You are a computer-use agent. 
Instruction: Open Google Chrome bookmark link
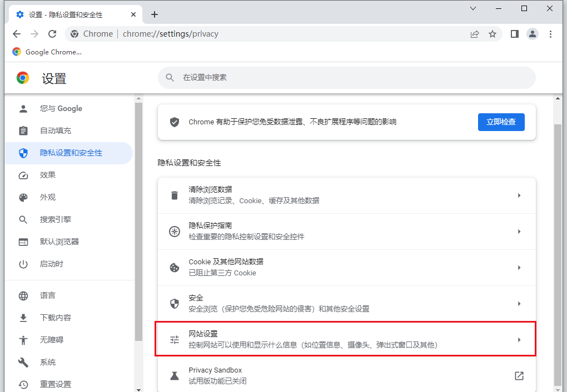point(47,52)
